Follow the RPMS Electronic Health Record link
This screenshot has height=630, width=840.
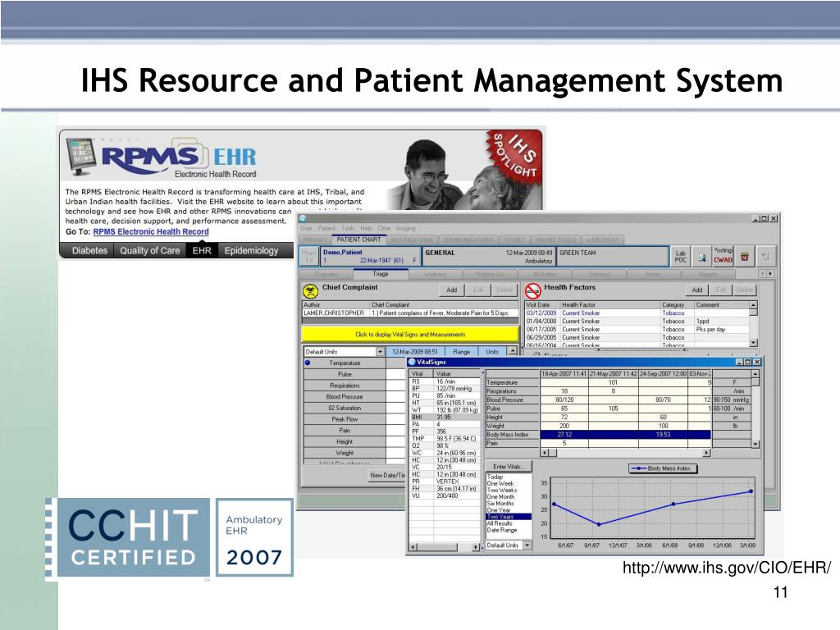click(151, 232)
